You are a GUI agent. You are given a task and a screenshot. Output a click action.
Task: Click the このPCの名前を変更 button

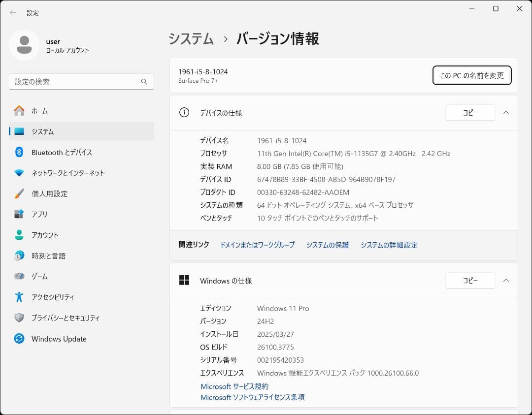click(x=471, y=75)
